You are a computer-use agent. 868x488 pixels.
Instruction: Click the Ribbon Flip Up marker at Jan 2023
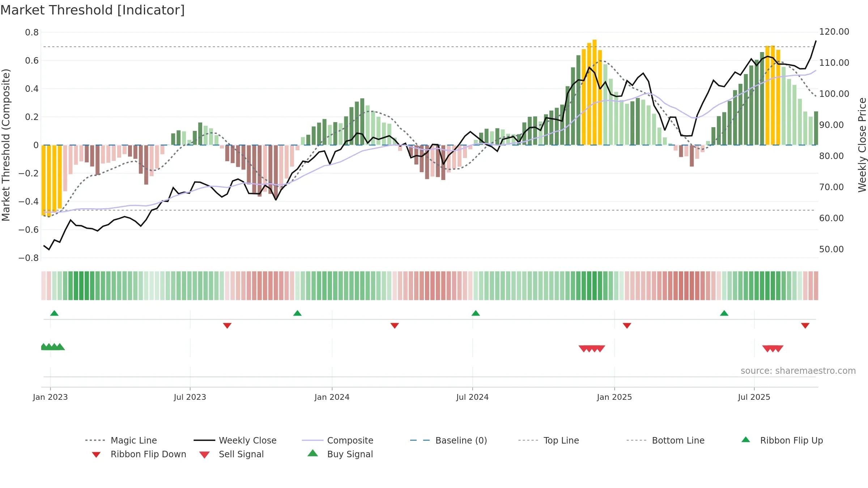[54, 313]
